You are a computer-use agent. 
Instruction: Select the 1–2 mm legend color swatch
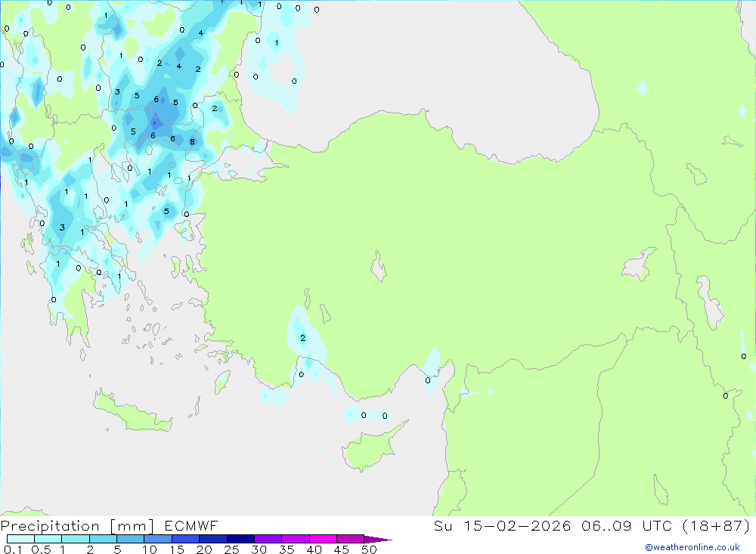pyautogui.click(x=75, y=539)
